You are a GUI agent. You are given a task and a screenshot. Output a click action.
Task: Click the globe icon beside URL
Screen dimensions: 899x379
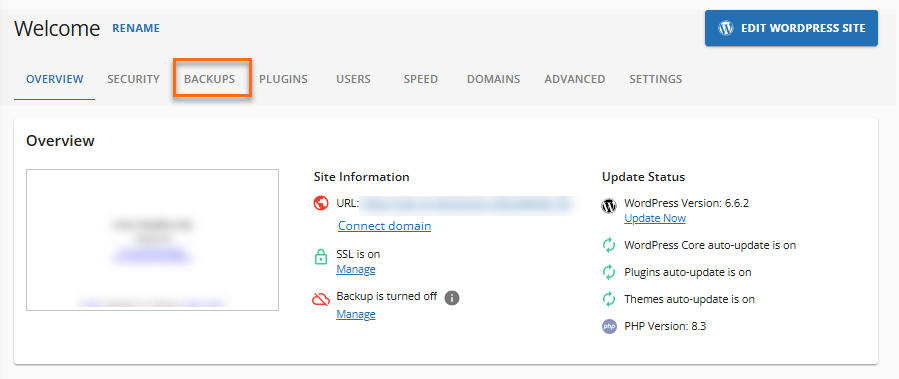click(321, 203)
